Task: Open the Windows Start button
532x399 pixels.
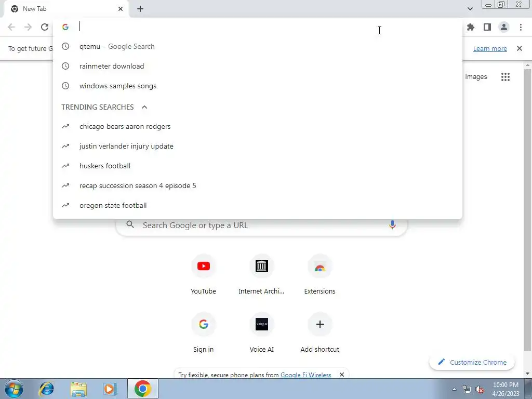Action: [14, 389]
